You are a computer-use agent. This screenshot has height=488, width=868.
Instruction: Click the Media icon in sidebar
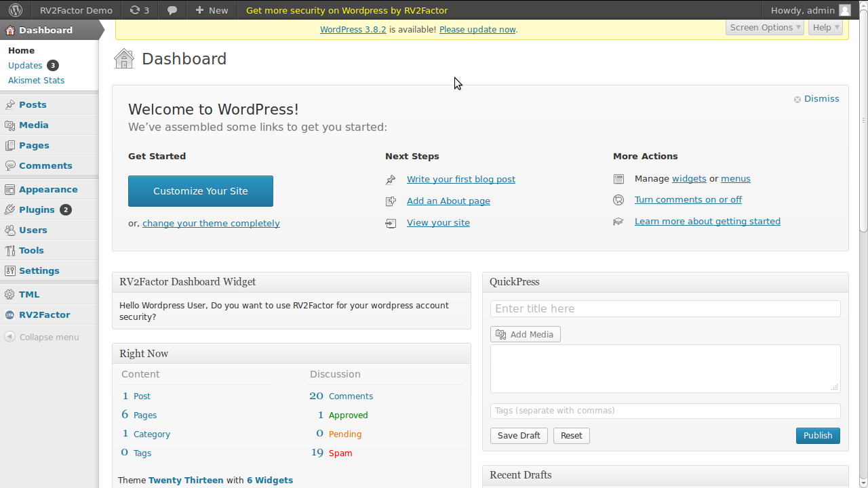coord(9,125)
